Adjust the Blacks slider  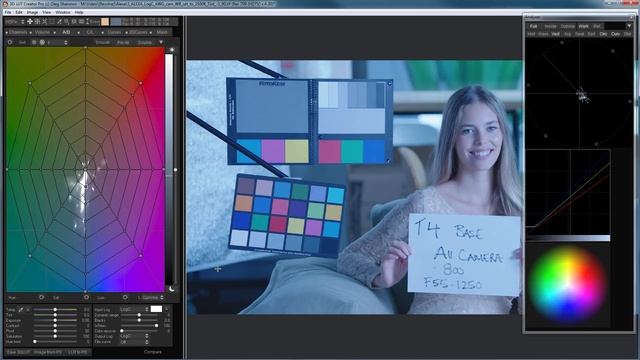[x=139, y=320]
